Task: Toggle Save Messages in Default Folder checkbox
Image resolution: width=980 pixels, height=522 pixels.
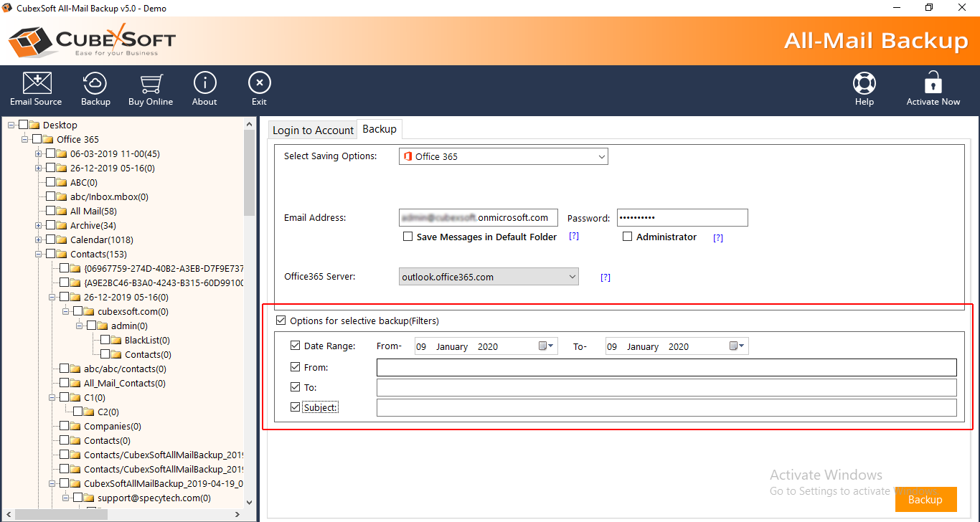Action: [407, 237]
